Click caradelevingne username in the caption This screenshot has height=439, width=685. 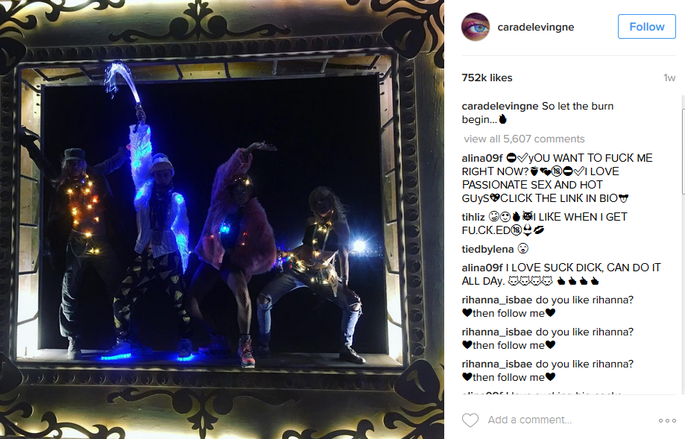tap(500, 106)
